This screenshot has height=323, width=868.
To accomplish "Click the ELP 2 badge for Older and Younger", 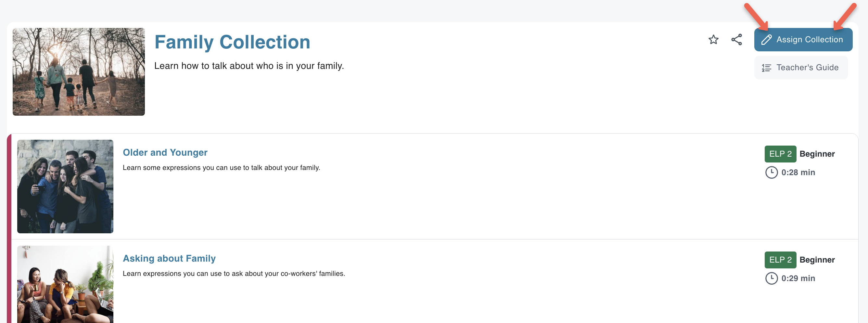I will tap(780, 154).
